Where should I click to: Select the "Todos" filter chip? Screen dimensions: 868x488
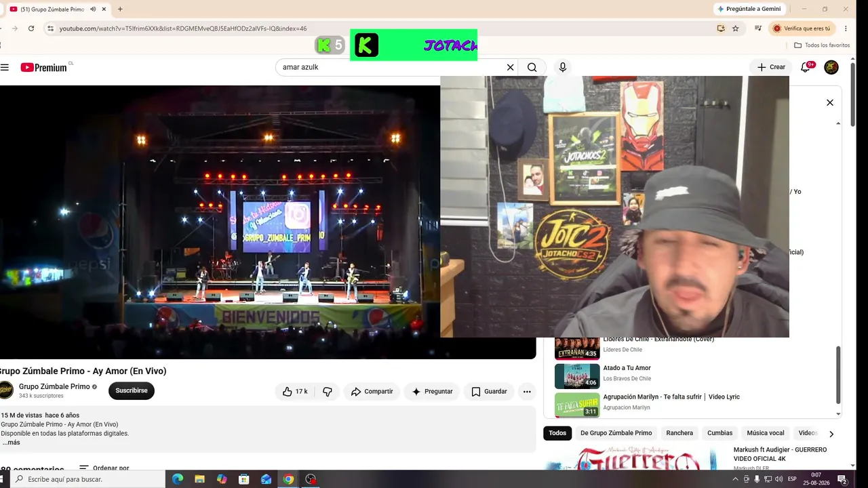pos(557,433)
